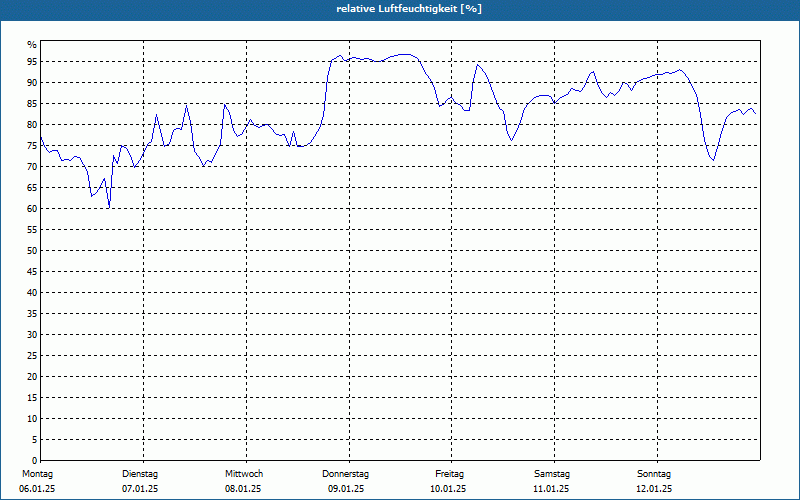
Task: Click the y-axis value 20
Action: (32, 377)
